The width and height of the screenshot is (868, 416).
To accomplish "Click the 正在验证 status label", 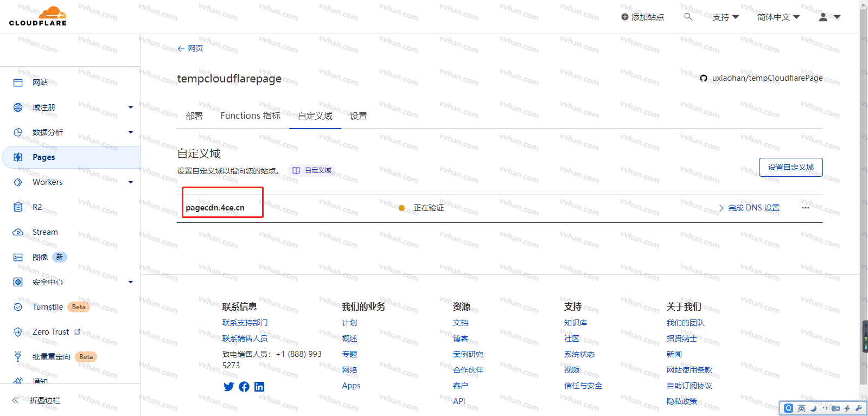I will [x=429, y=208].
